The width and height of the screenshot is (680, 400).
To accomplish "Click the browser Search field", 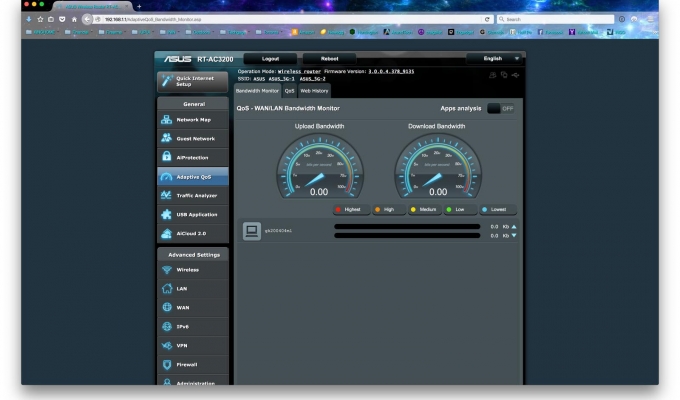I will point(555,19).
